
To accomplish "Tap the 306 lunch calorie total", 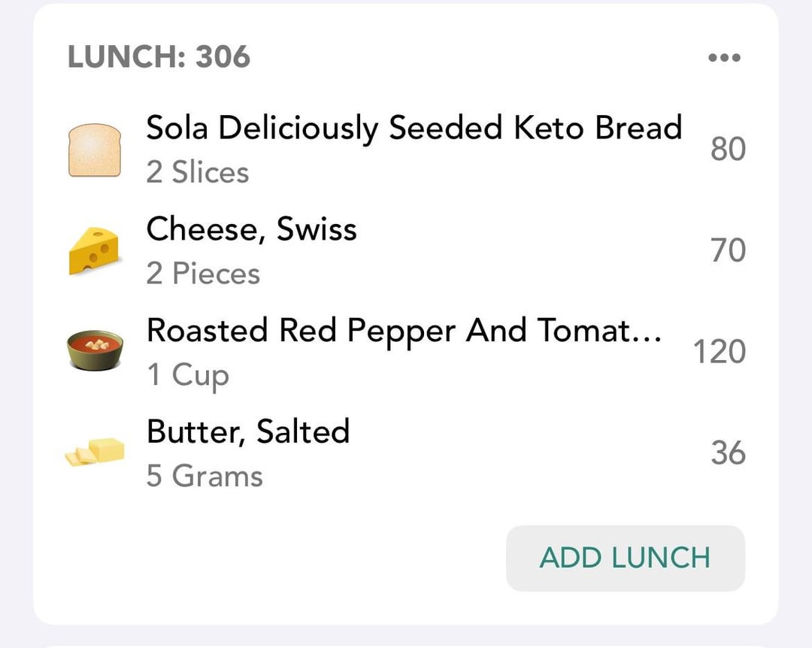I will 223,56.
